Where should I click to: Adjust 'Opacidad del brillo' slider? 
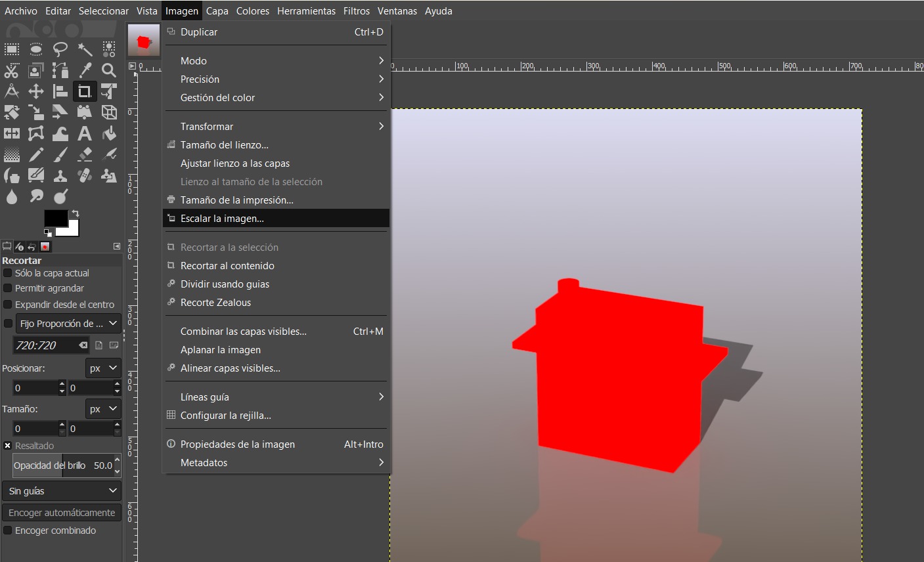pos(64,465)
